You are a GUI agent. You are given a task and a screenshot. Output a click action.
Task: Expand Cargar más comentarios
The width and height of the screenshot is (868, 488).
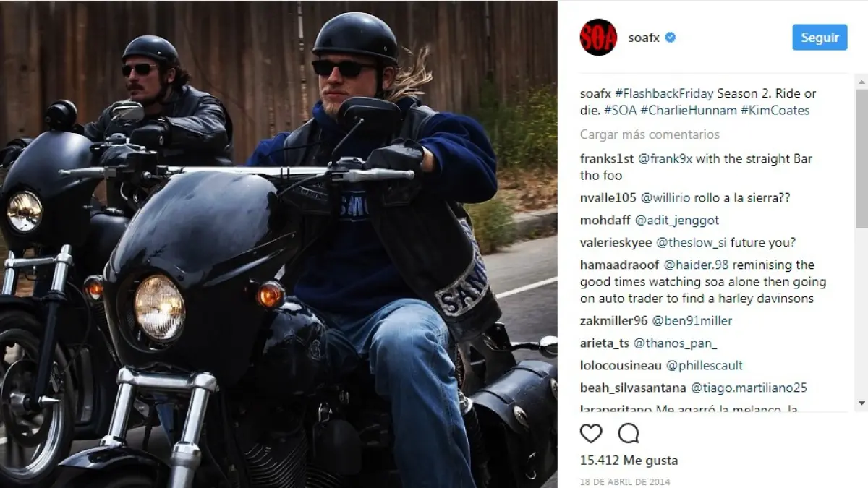(650, 134)
